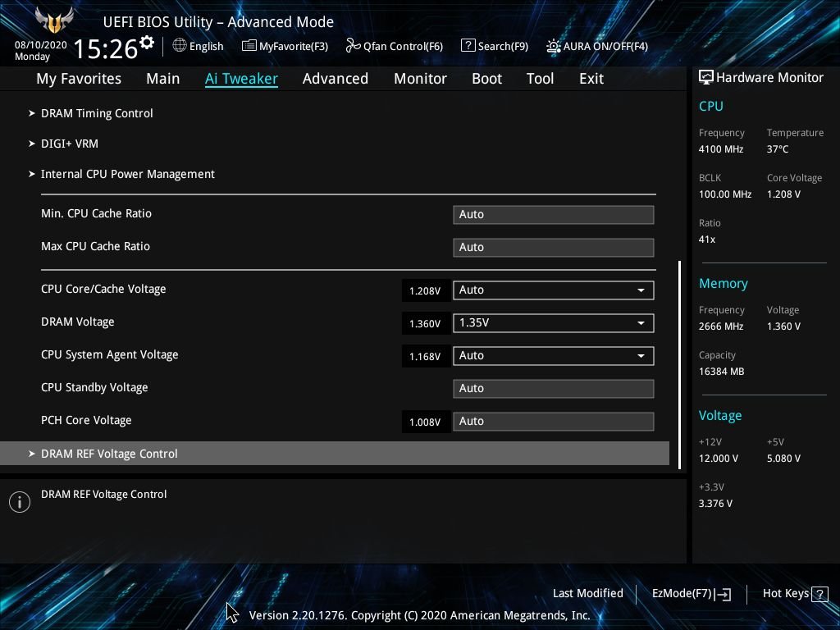Image resolution: width=840 pixels, height=630 pixels.
Task: Click the +5V 5.080 V value
Action: [783, 459]
